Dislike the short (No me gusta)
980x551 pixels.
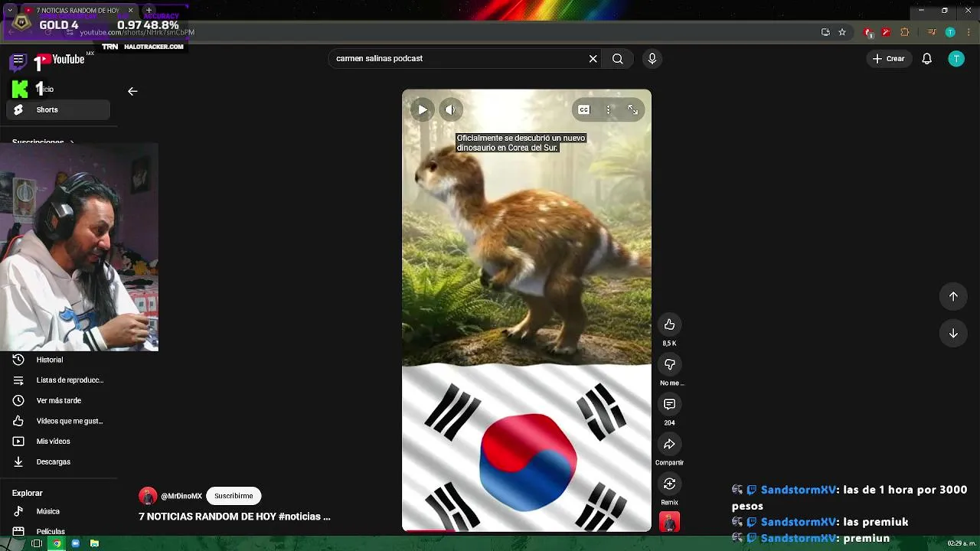[669, 364]
